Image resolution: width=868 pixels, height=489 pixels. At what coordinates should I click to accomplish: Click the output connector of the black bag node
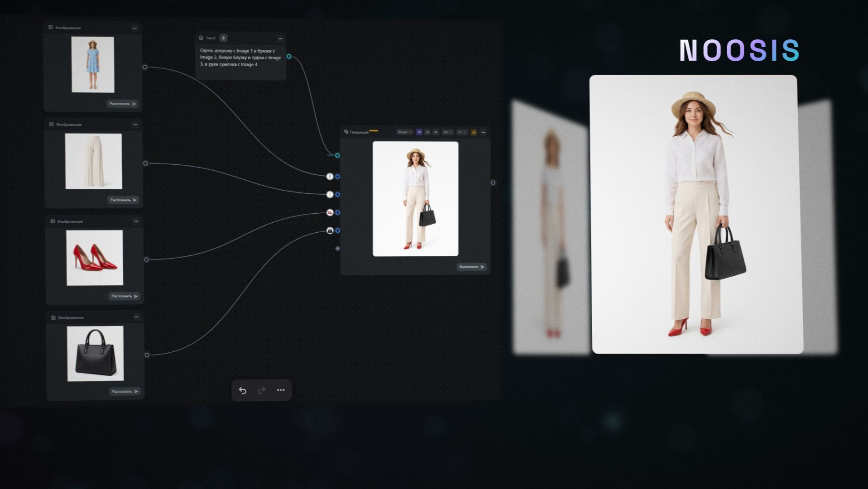pyautogui.click(x=147, y=355)
